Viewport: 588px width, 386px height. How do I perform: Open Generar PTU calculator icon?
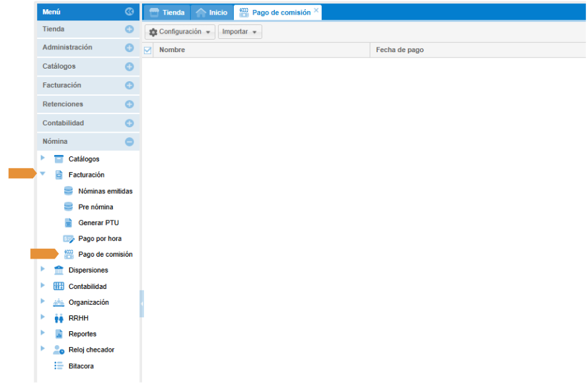tap(68, 223)
